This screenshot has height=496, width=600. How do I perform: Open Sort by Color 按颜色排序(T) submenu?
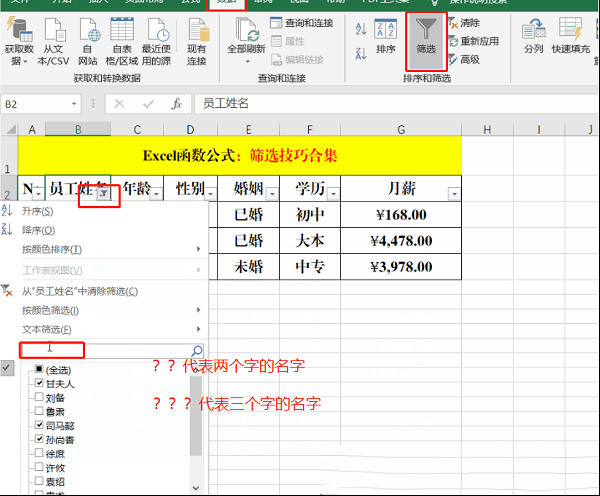[104, 249]
